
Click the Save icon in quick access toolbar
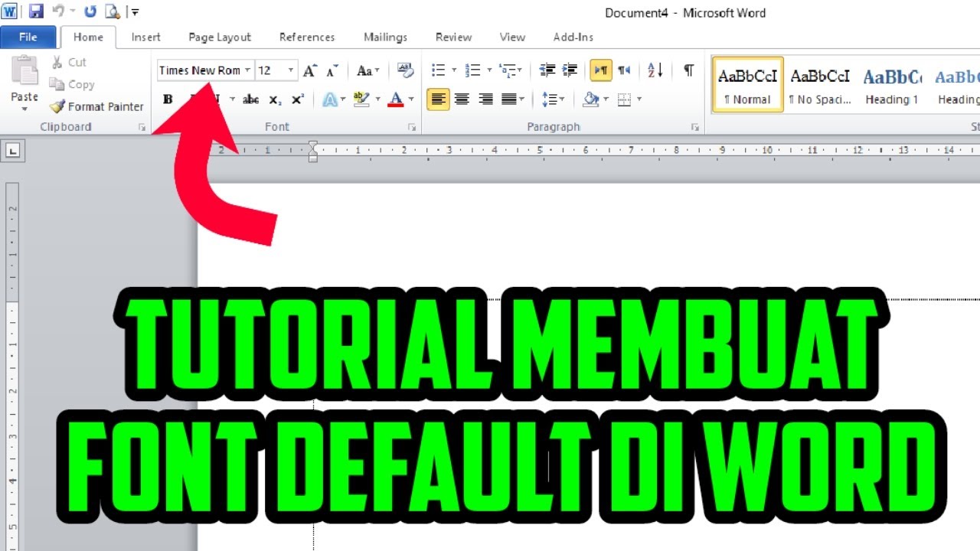[36, 11]
